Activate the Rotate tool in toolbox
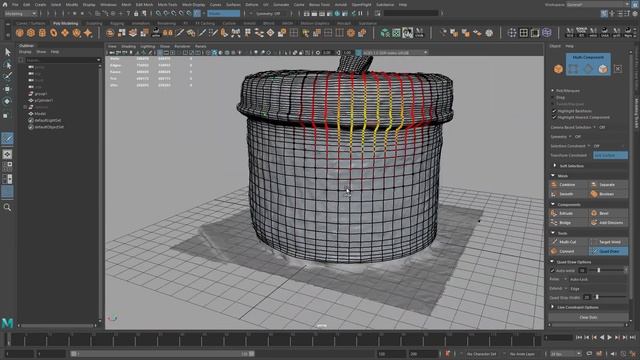This screenshot has width=640, height=360. [x=7, y=101]
